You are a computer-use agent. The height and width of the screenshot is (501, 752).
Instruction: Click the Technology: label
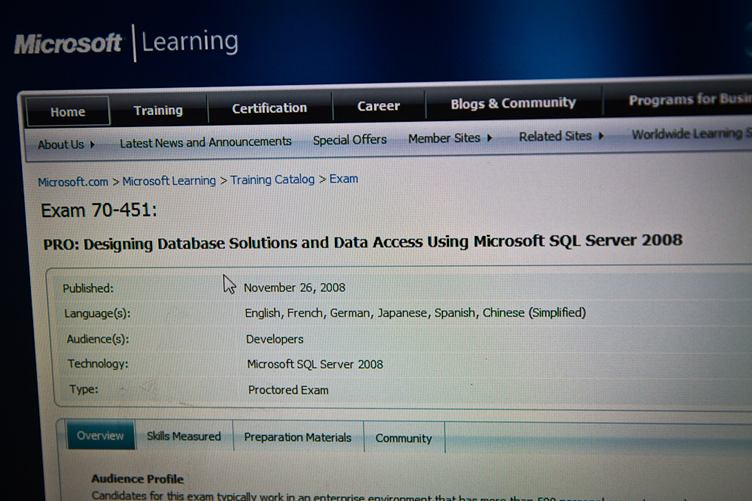pyautogui.click(x=98, y=364)
